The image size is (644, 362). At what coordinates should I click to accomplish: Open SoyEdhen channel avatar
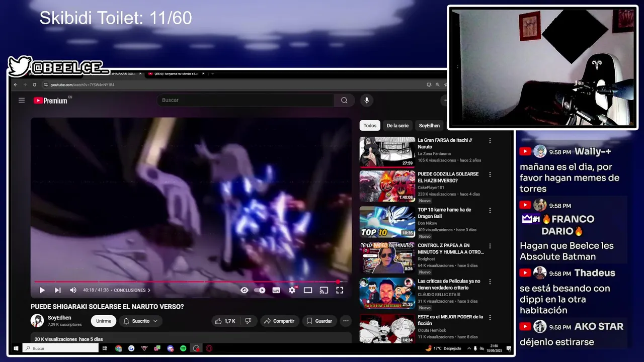[37, 321]
